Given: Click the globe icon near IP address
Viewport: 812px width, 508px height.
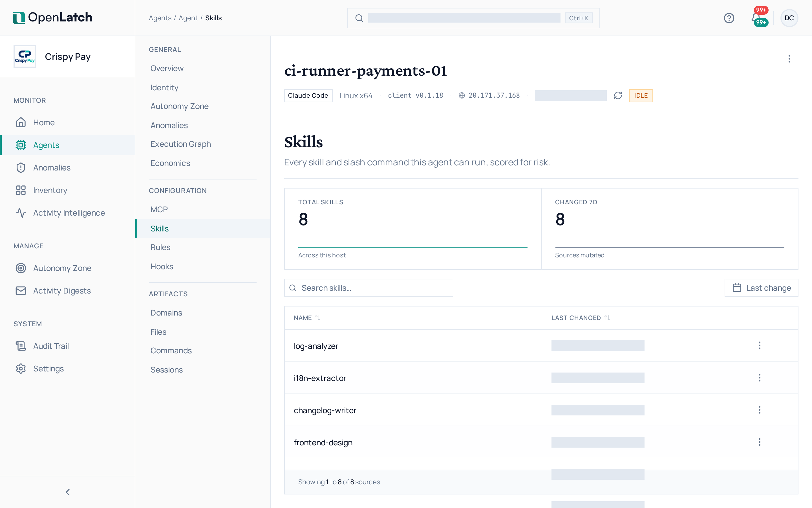Looking at the screenshot, I should coord(462,95).
